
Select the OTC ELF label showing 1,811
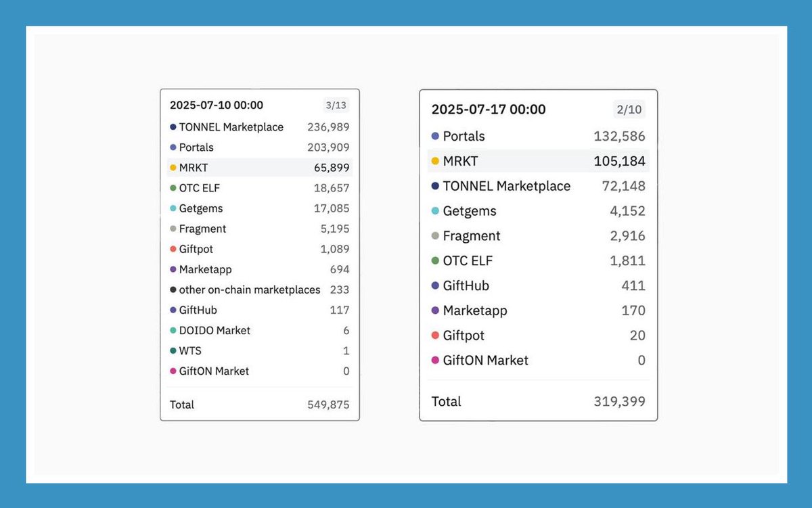[x=467, y=260]
